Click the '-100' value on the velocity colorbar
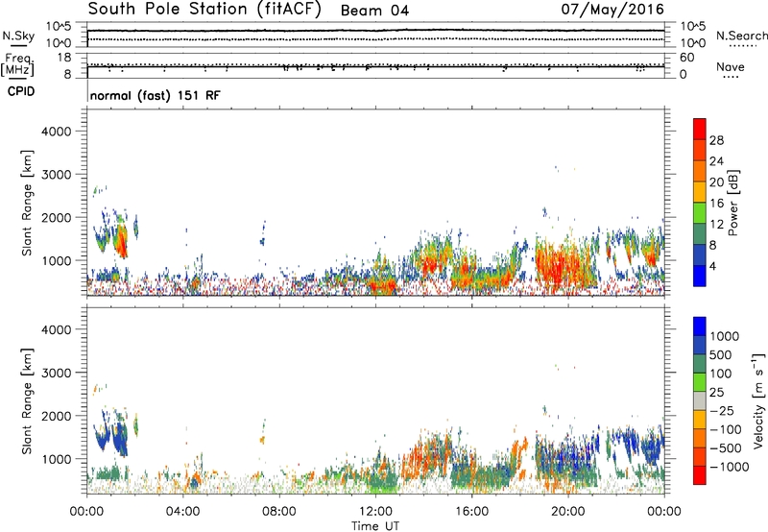This screenshot has width=768, height=532. pos(726,429)
